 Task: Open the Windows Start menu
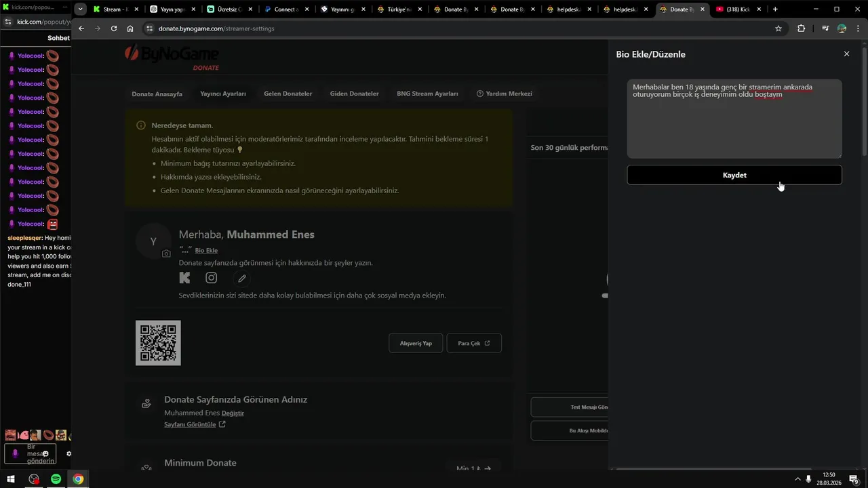click(12, 479)
